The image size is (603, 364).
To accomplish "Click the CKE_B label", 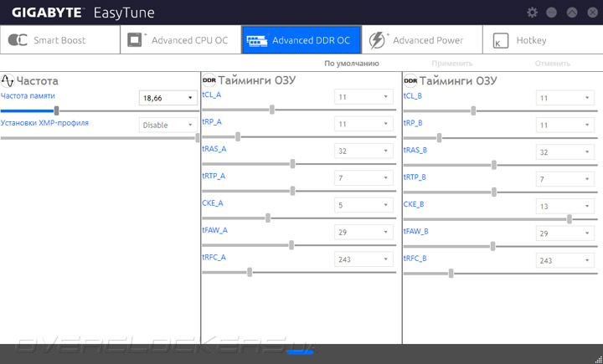I will [414, 204].
